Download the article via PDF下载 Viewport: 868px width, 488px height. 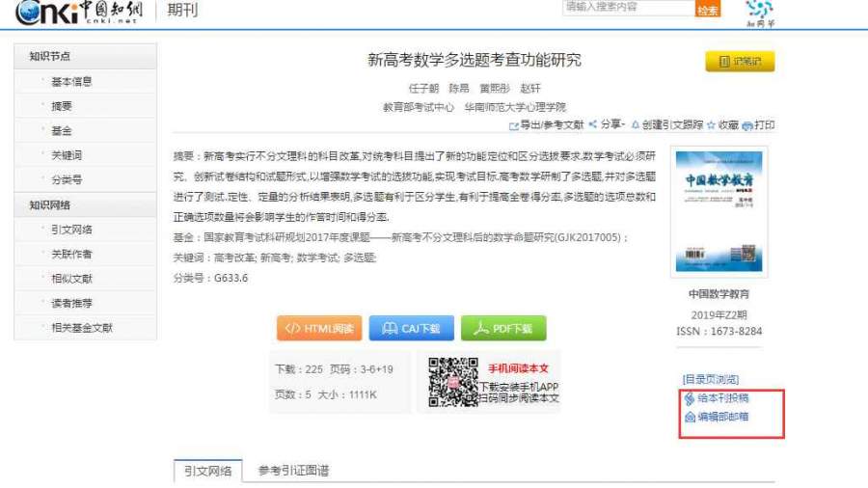[x=502, y=328]
